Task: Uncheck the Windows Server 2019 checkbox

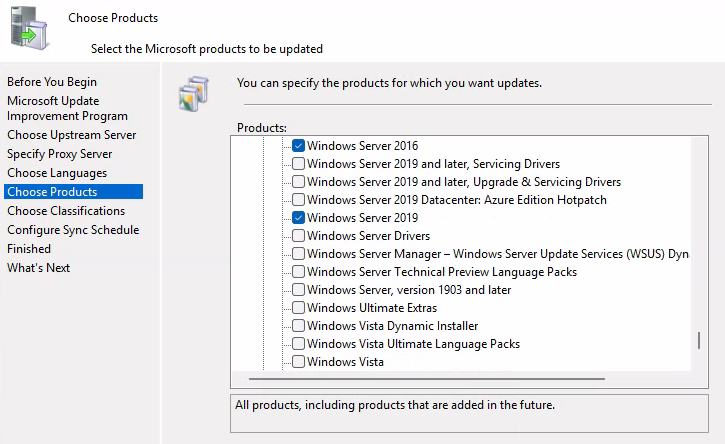Action: pos(298,218)
